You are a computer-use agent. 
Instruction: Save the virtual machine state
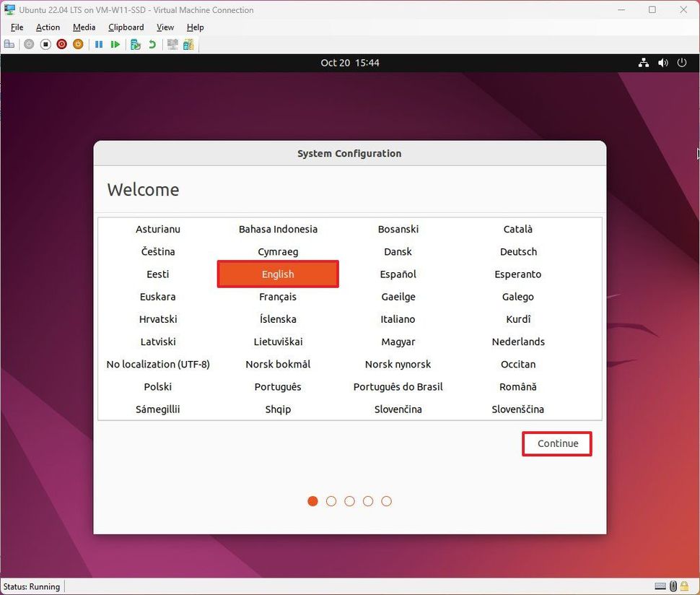(x=78, y=44)
